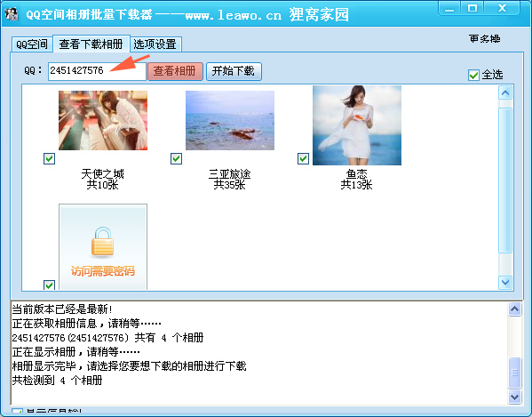
Task: Click log panel scroll down arrow
Action: 515,397
